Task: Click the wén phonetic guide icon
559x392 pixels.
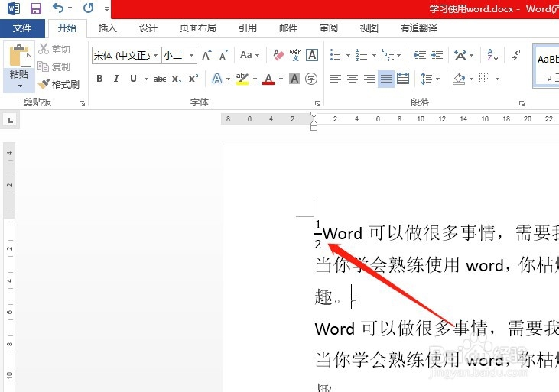Action: point(295,55)
